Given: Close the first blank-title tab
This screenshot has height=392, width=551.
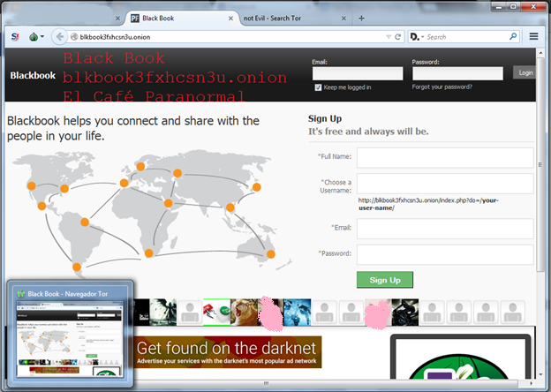Looking at the screenshot, I should [117, 19].
